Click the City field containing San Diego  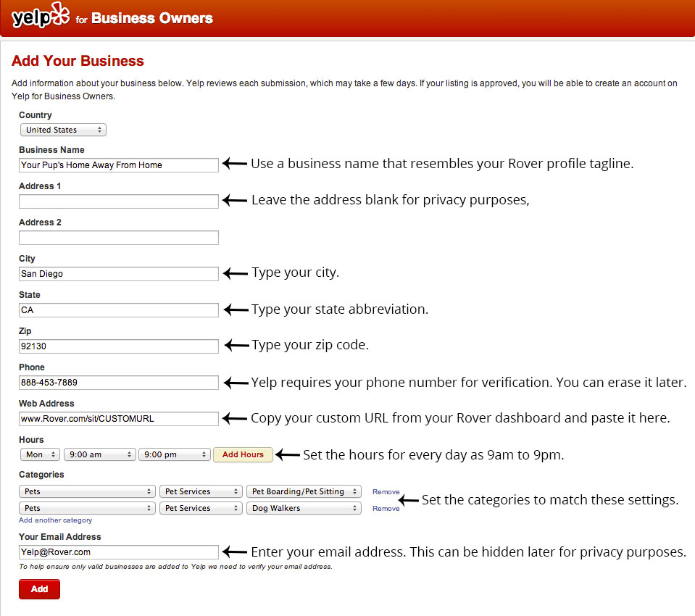pyautogui.click(x=118, y=274)
